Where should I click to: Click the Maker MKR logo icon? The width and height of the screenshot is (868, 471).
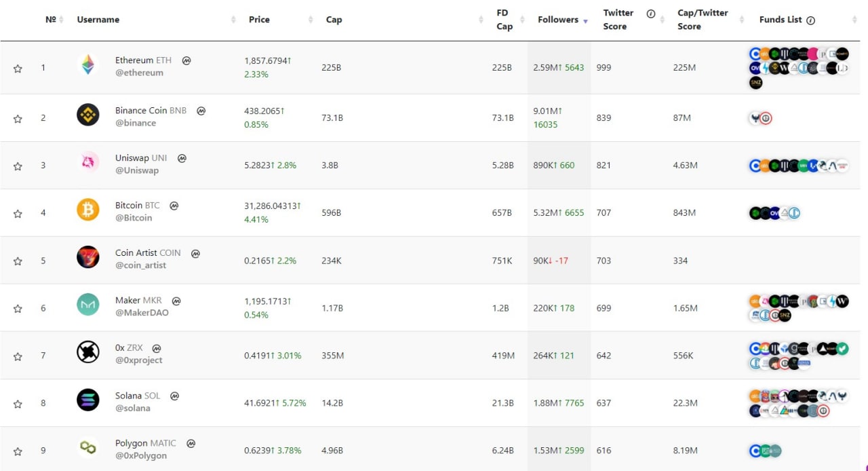88,305
